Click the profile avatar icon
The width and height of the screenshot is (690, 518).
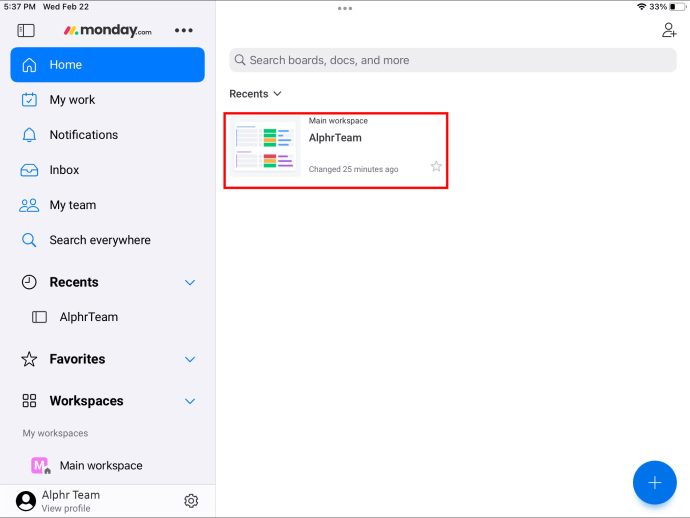click(26, 501)
